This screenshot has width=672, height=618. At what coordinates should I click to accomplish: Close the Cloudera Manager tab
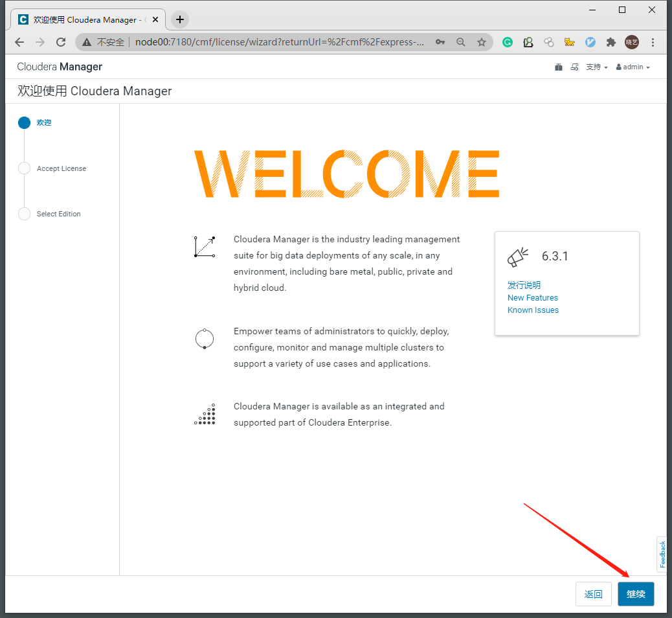coord(155,19)
